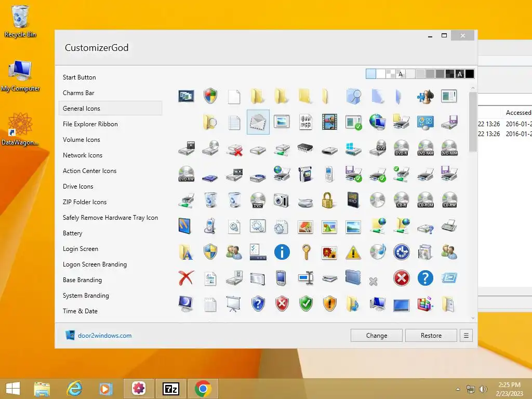Image resolution: width=532 pixels, height=399 pixels.
Task: Click the Change button
Action: (x=377, y=336)
